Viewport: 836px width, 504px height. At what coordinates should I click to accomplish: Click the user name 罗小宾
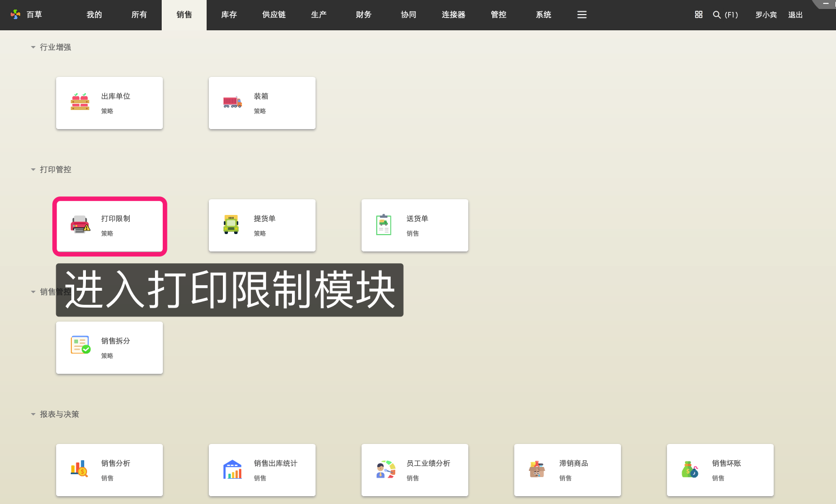coord(766,15)
